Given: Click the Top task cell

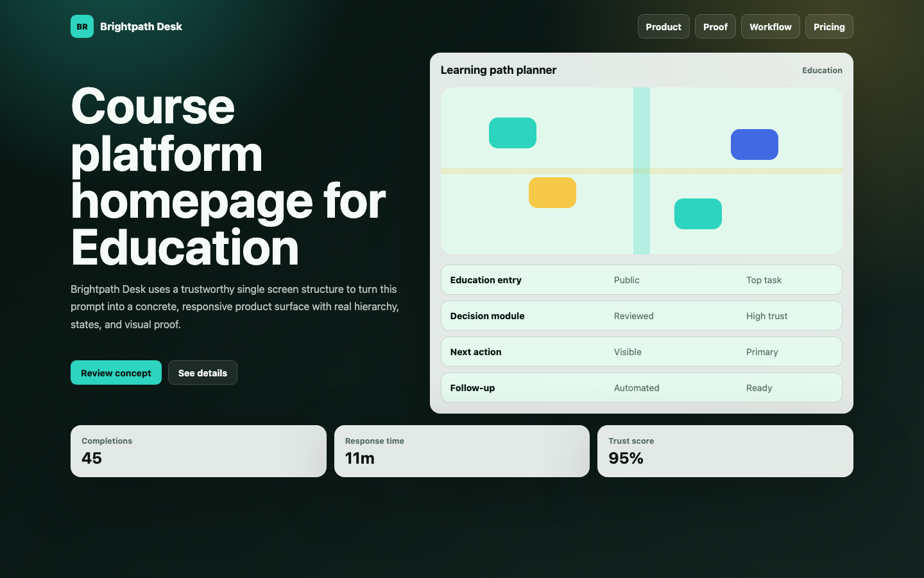Looking at the screenshot, I should 764,280.
